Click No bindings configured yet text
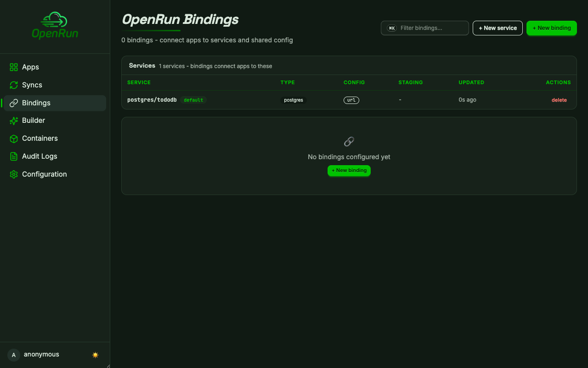Screen dimensions: 588x368 click(349, 157)
